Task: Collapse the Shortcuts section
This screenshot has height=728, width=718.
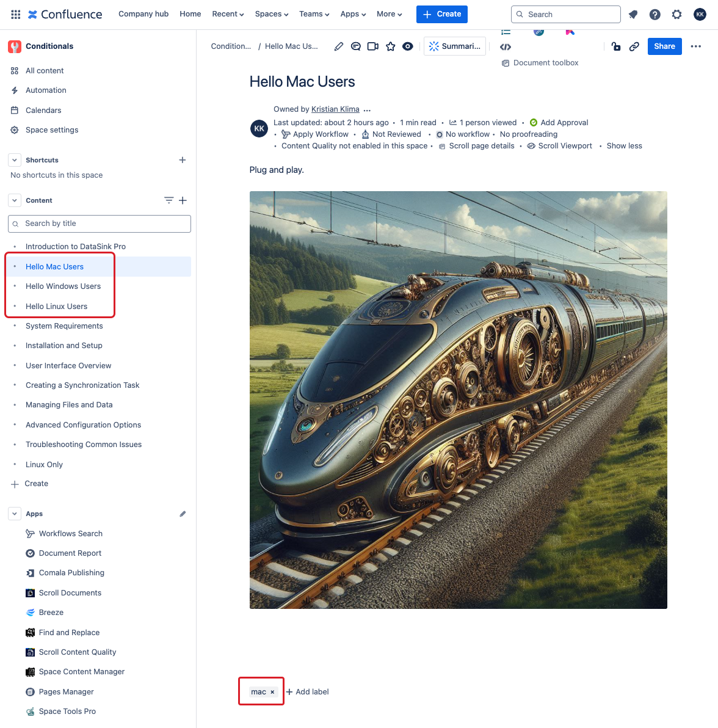Action: 15,160
